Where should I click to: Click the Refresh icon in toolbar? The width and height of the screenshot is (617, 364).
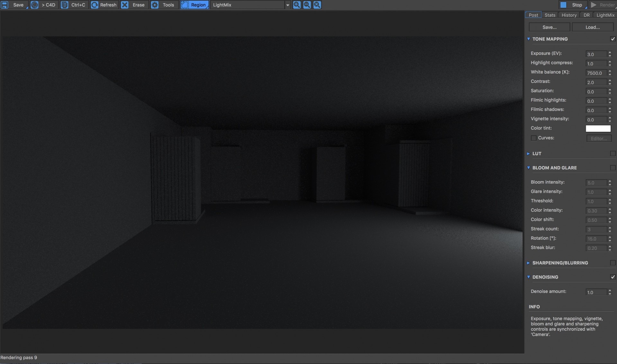94,5
